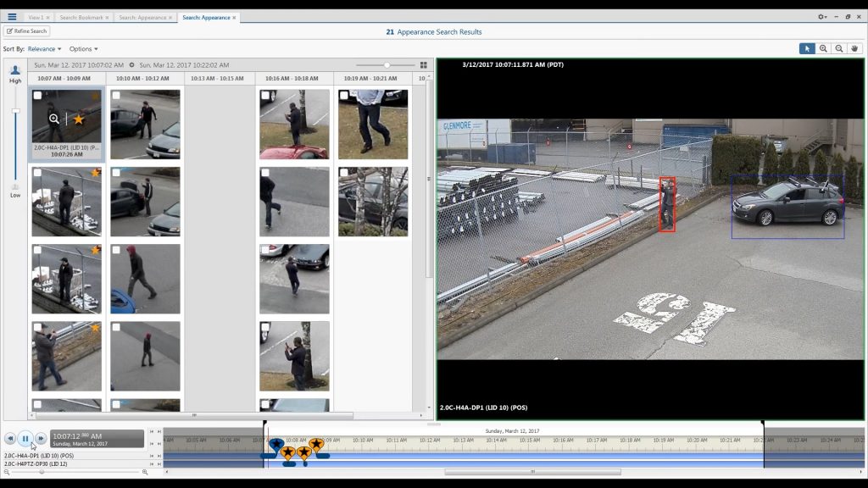
Task: Activate the zoom out tool above the video
Action: coord(839,48)
